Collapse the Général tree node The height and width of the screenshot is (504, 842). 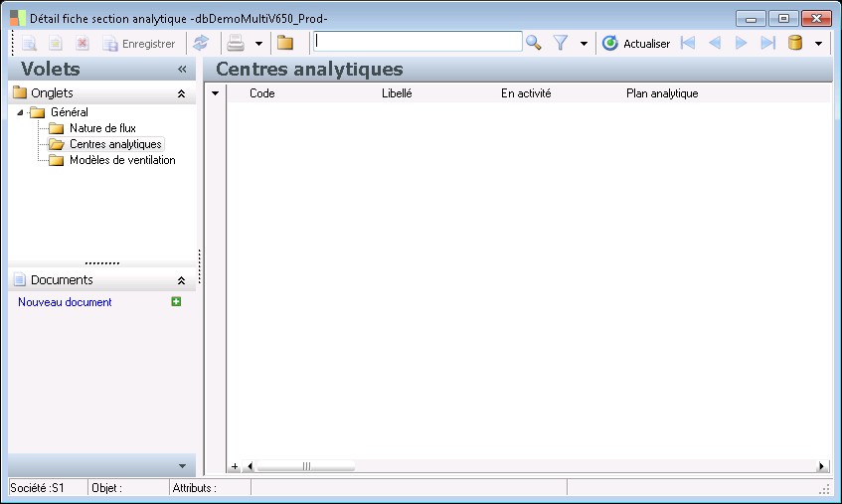pyautogui.click(x=21, y=112)
